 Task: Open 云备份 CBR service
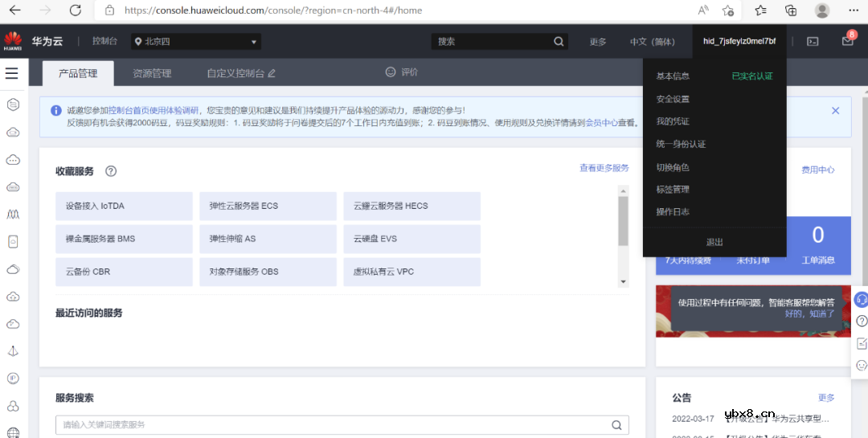tap(124, 272)
